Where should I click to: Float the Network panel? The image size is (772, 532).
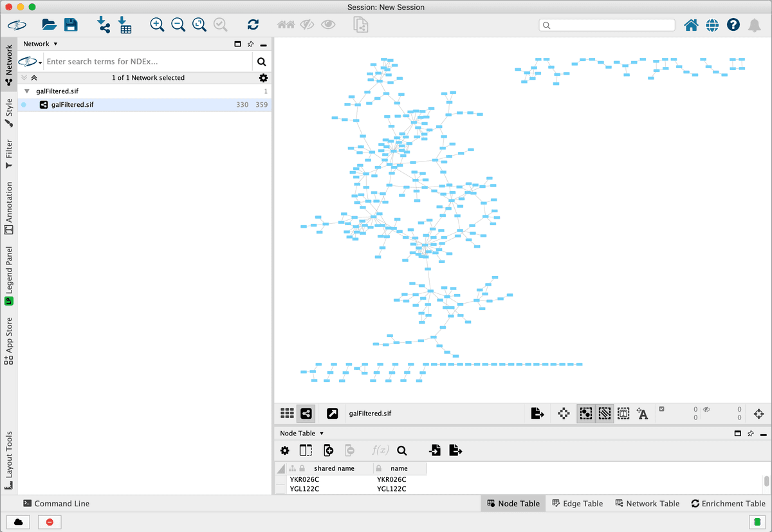[x=237, y=44]
